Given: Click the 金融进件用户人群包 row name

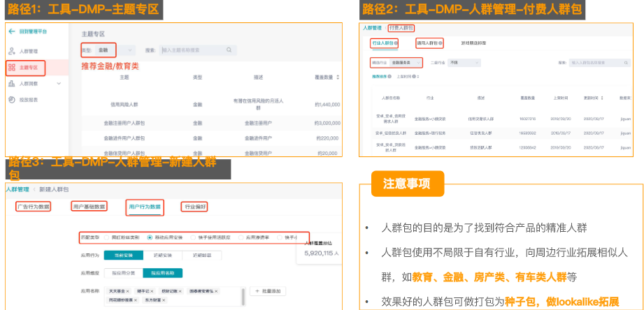Looking at the screenshot, I should (x=124, y=138).
